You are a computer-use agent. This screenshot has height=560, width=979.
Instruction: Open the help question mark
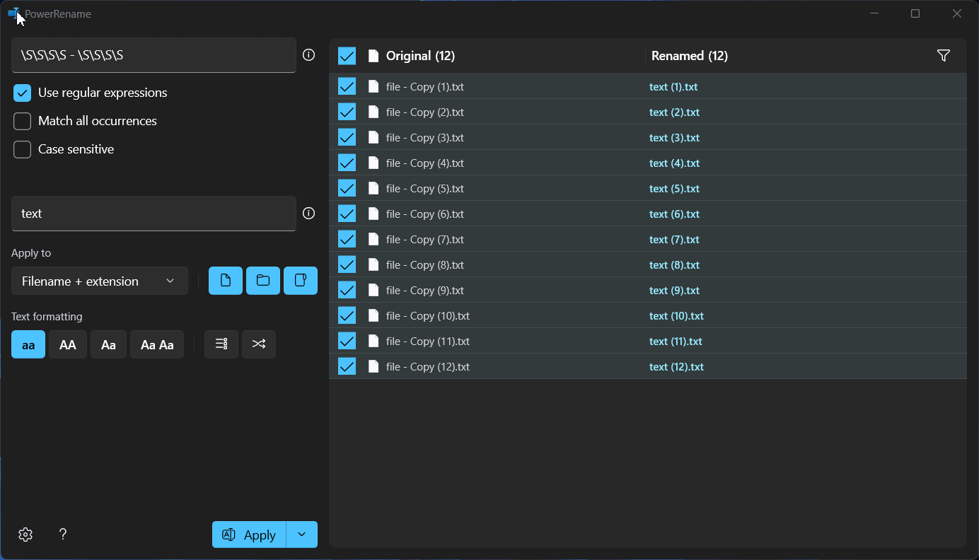(63, 535)
